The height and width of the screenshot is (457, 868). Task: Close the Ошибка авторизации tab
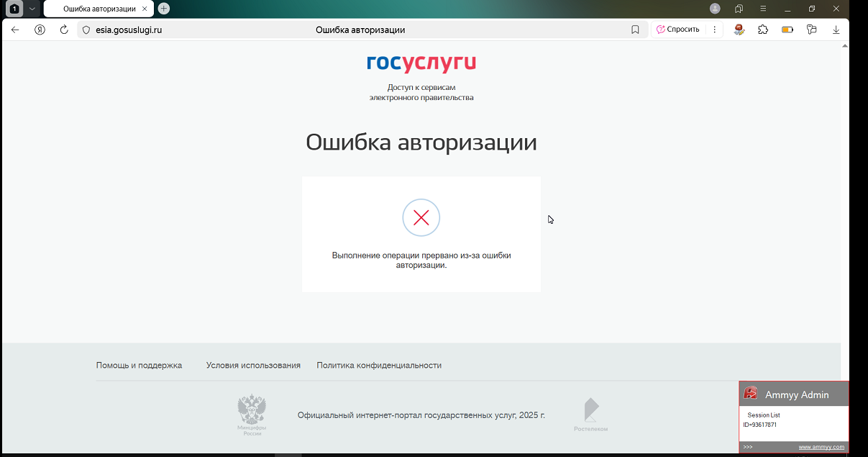[x=145, y=9]
